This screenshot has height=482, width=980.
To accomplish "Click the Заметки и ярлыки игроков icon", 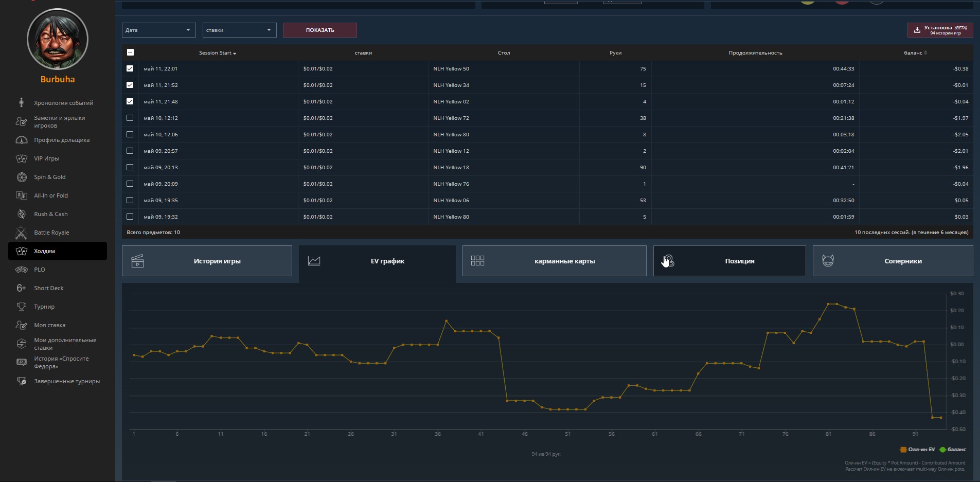I will [21, 121].
